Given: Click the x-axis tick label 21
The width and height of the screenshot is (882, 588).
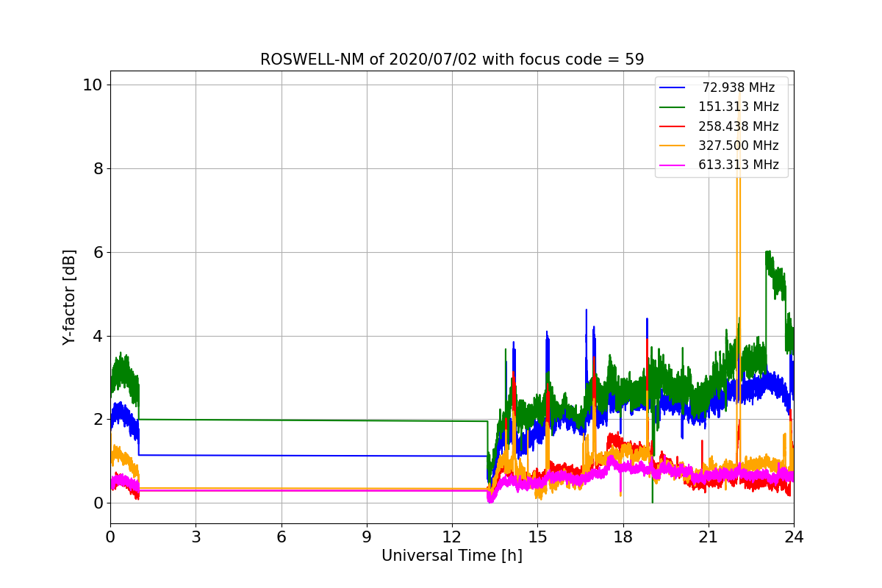Looking at the screenshot, I should pos(709,537).
